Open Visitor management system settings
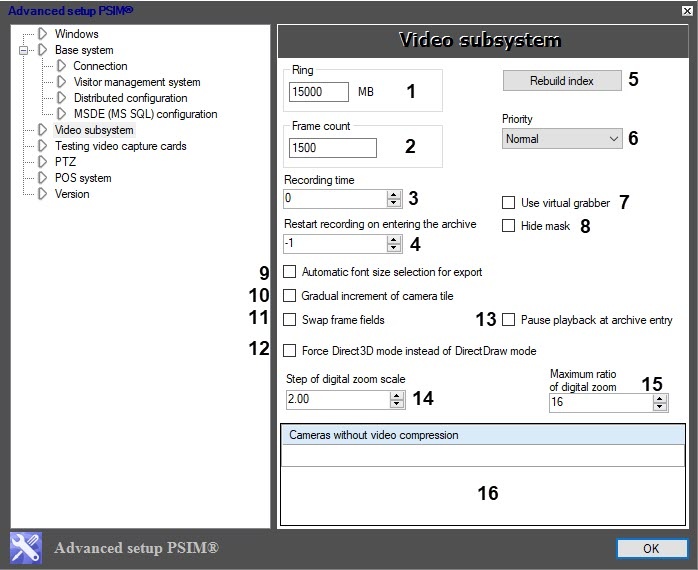 click(x=137, y=82)
